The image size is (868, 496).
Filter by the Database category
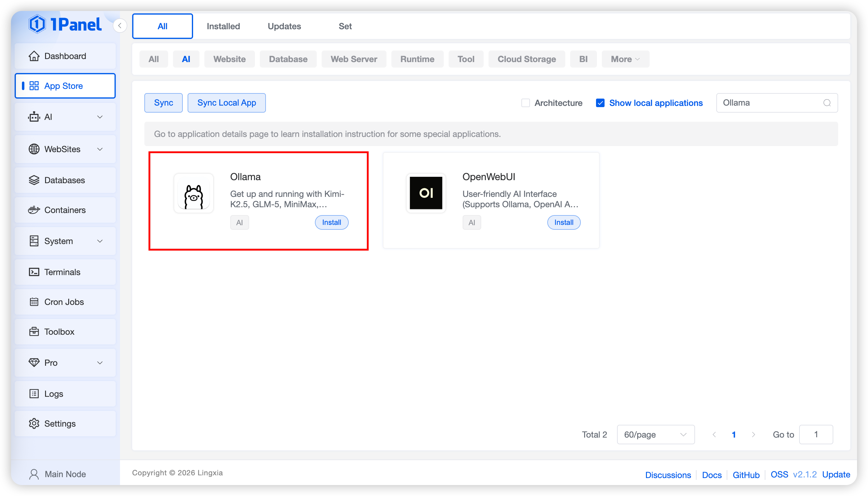click(288, 59)
